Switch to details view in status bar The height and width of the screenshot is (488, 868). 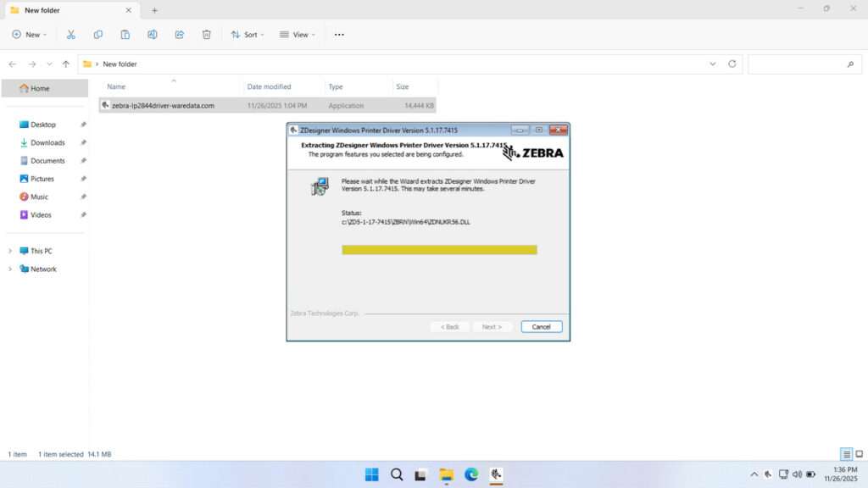pos(844,454)
